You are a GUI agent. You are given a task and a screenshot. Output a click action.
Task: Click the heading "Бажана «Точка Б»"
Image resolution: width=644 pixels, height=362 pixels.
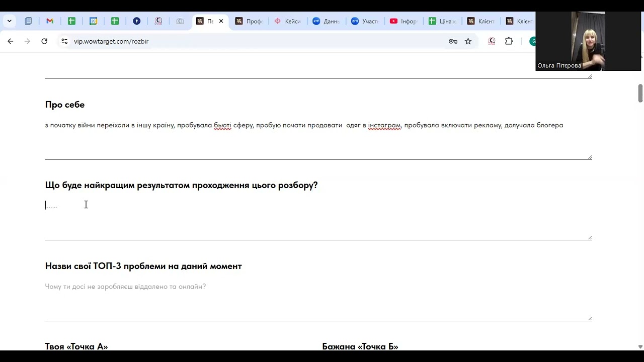pyautogui.click(x=360, y=346)
